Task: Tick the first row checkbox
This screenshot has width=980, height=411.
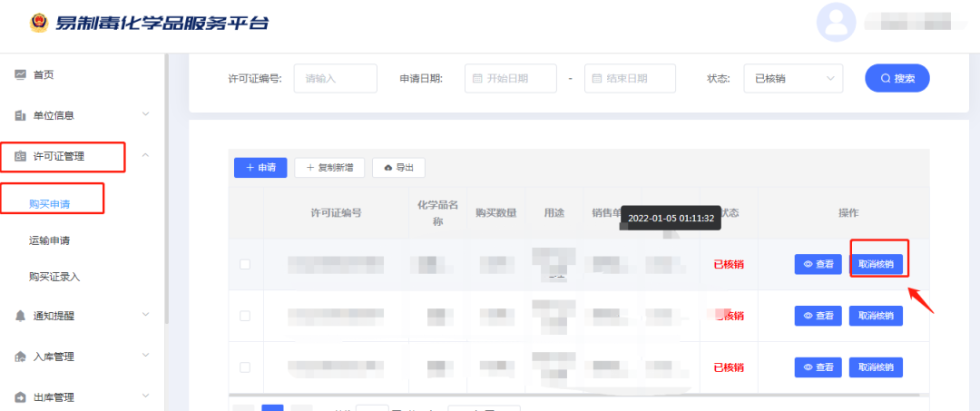Action: click(x=245, y=265)
